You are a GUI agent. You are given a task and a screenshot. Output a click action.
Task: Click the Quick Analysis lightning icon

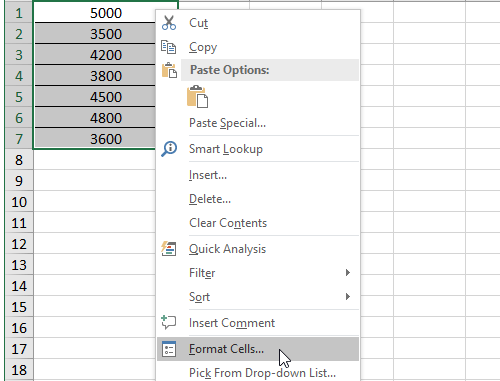[169, 249]
